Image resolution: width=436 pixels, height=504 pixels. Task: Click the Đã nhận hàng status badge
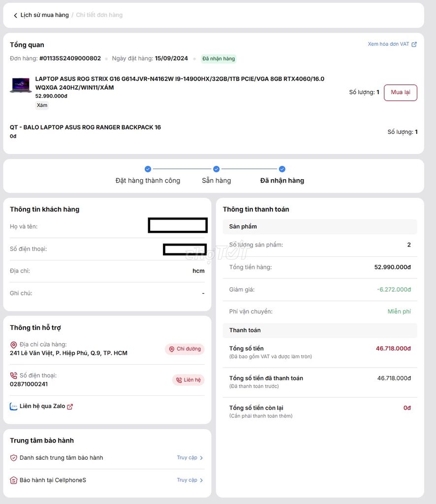[218, 59]
